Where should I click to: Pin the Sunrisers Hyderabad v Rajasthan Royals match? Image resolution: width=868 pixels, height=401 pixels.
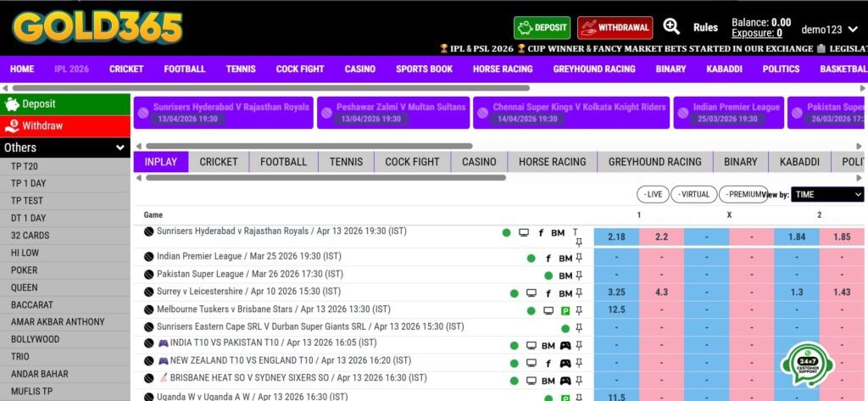pyautogui.click(x=579, y=242)
